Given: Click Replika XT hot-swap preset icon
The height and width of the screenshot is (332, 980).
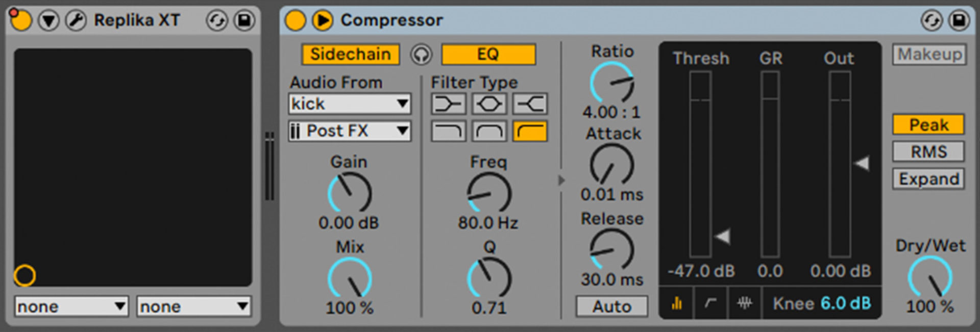Looking at the screenshot, I should 217,21.
